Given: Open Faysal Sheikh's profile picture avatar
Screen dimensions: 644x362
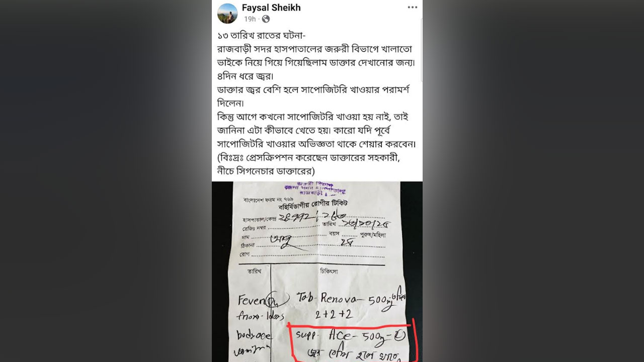Looking at the screenshot, I should (x=227, y=14).
